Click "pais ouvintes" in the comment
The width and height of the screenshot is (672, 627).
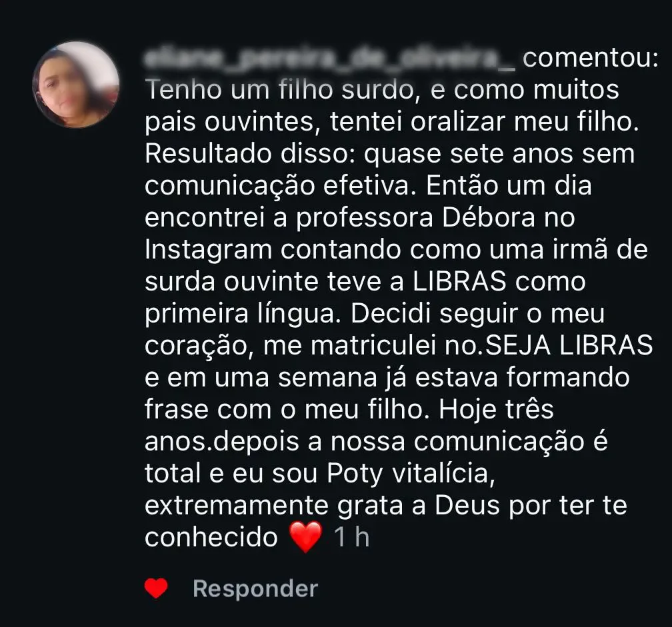point(230,122)
